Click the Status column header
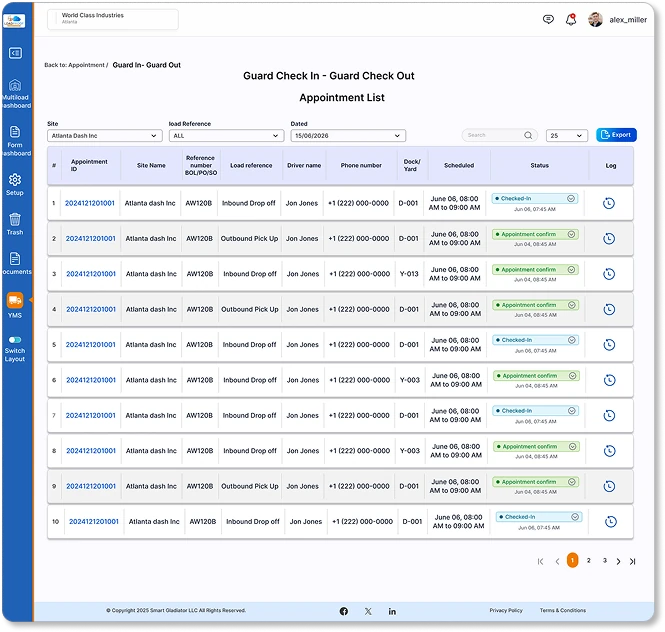 [539, 165]
